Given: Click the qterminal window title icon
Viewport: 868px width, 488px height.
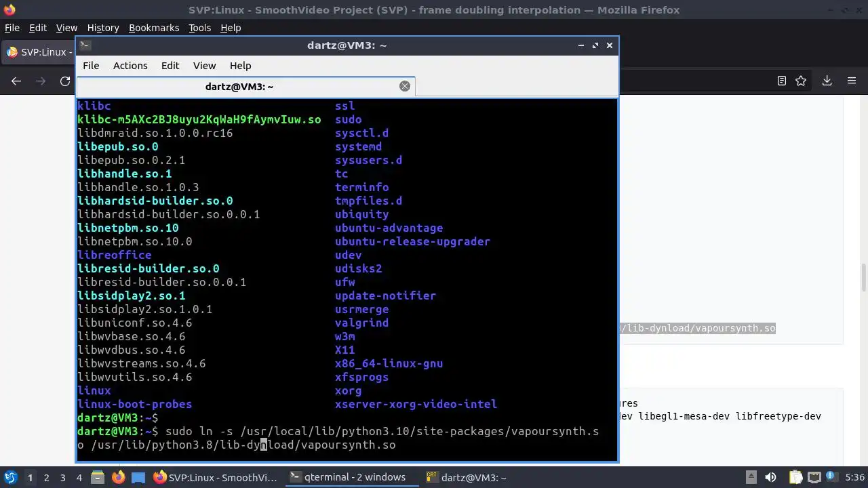Looking at the screenshot, I should pos(85,45).
